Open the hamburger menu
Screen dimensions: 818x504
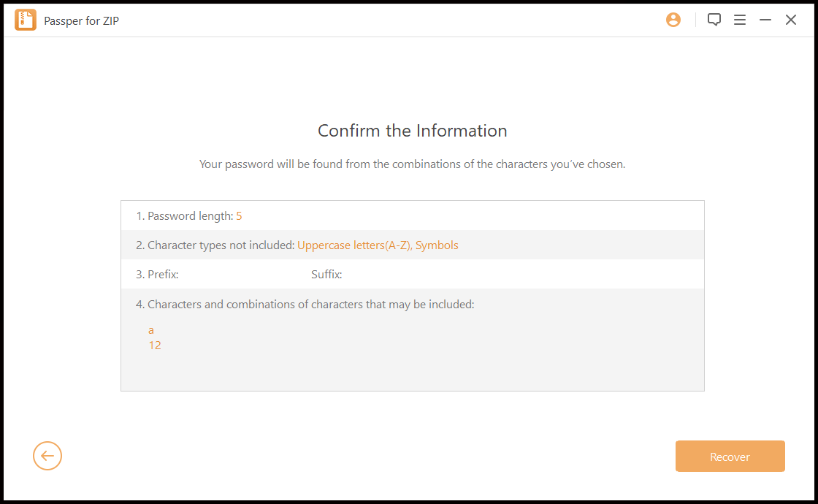point(739,20)
